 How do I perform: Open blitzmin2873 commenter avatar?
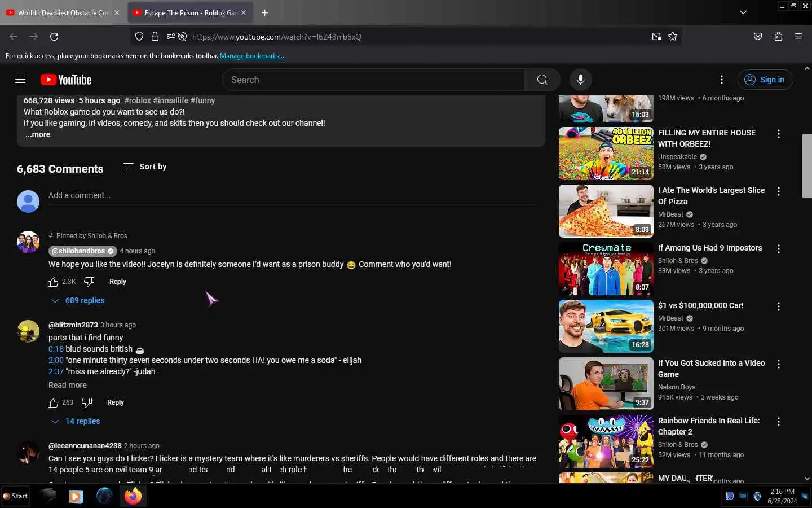point(28,331)
